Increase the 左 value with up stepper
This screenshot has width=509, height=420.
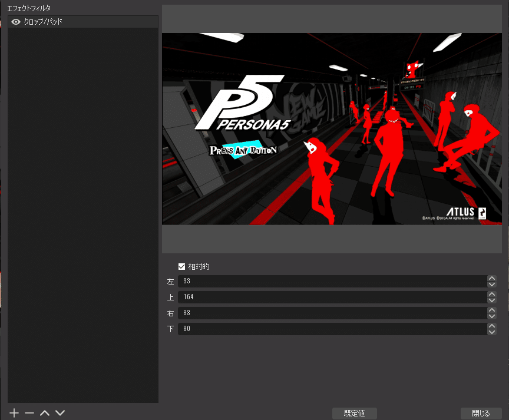point(492,278)
